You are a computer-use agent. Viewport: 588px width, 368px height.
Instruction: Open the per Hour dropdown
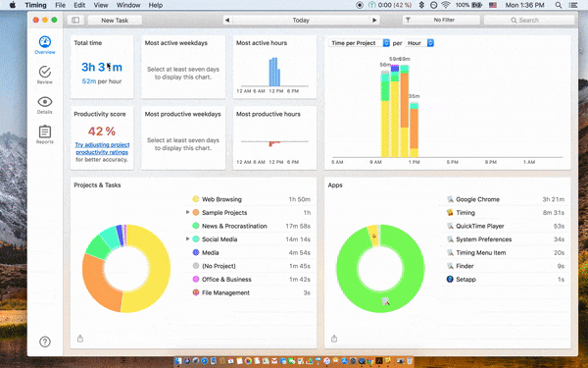[419, 43]
